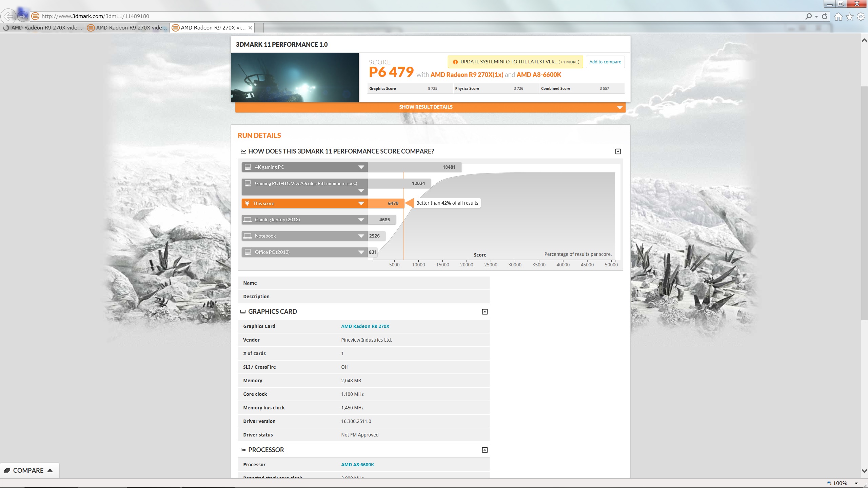Click the address bar search magnifier icon
The image size is (868, 488).
809,16
